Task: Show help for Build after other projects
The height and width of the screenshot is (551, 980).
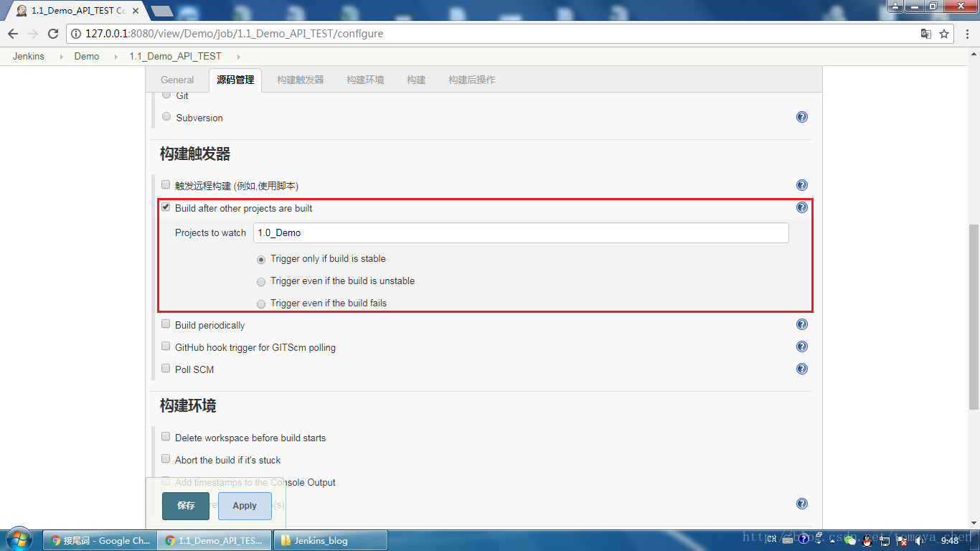Action: [802, 207]
